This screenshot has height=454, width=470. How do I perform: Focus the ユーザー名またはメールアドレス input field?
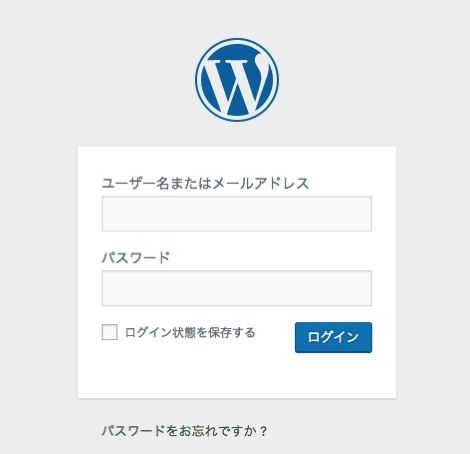click(x=237, y=214)
